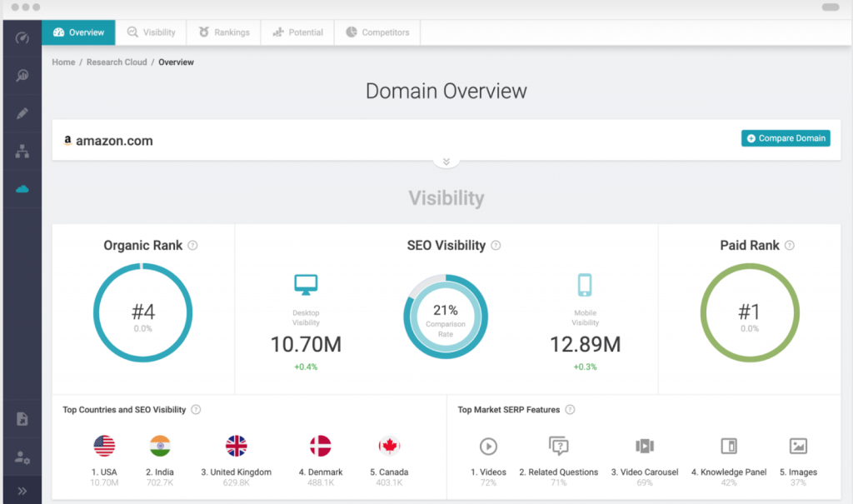Open Top Countries and SEO Visibility help icon
The image size is (853, 504).
point(196,409)
